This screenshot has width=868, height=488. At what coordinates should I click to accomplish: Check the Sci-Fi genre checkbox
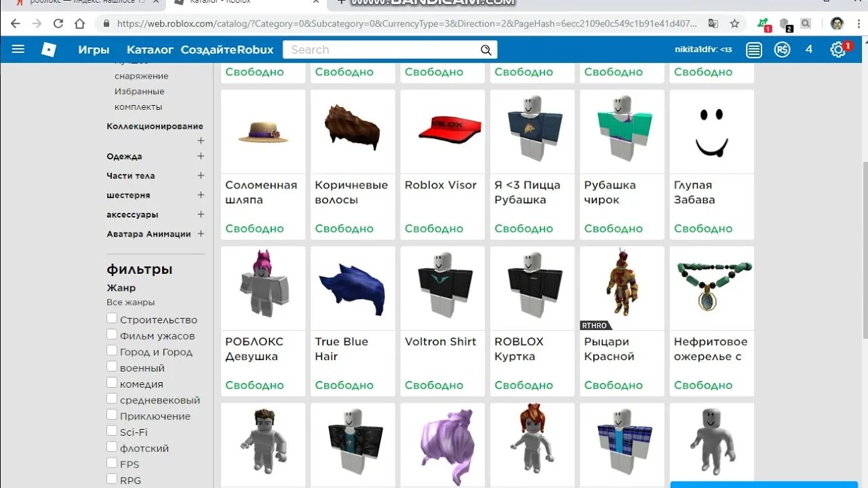pos(112,430)
